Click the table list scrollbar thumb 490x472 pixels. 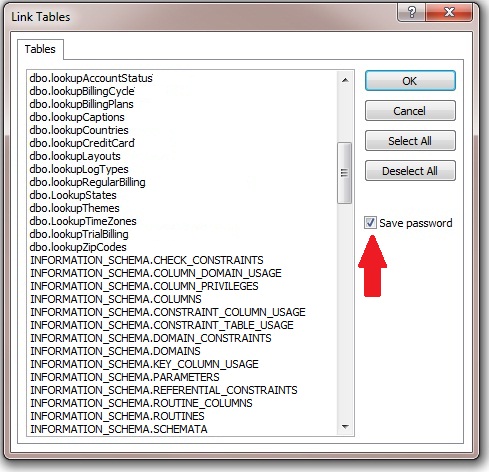[345, 173]
